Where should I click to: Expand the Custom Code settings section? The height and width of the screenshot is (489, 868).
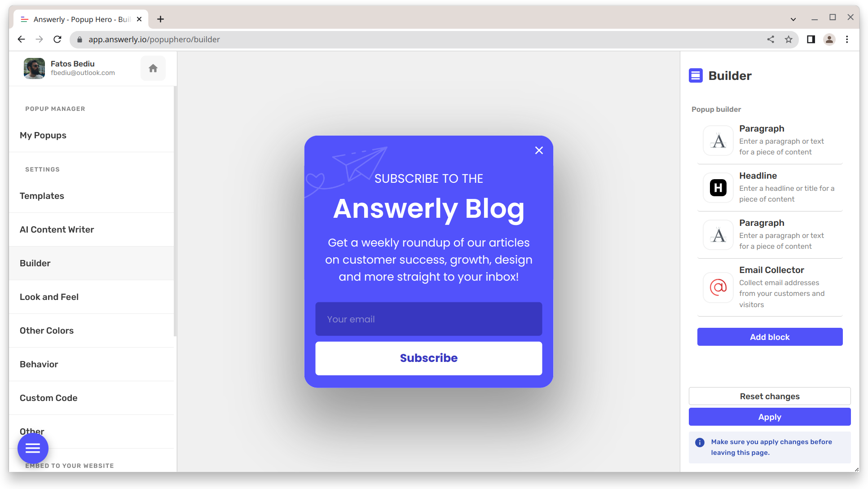[49, 398]
